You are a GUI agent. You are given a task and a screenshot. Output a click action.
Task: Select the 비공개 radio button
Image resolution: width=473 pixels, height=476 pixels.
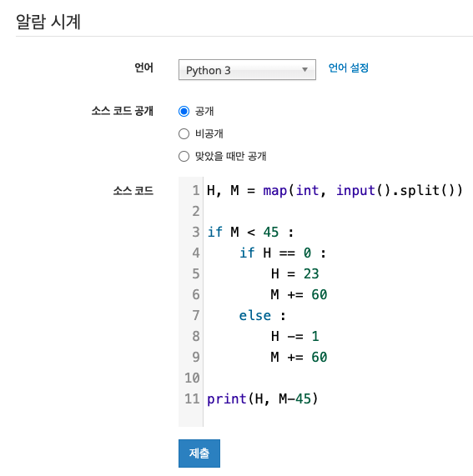pyautogui.click(x=184, y=133)
